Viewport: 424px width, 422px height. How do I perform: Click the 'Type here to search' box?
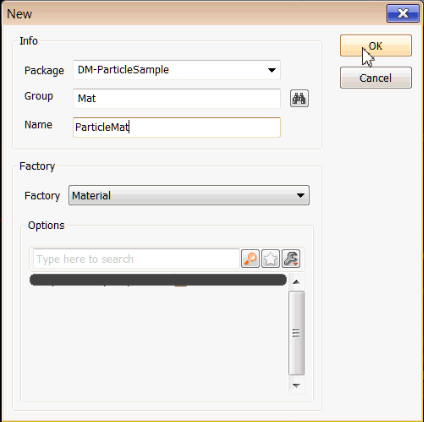click(136, 259)
